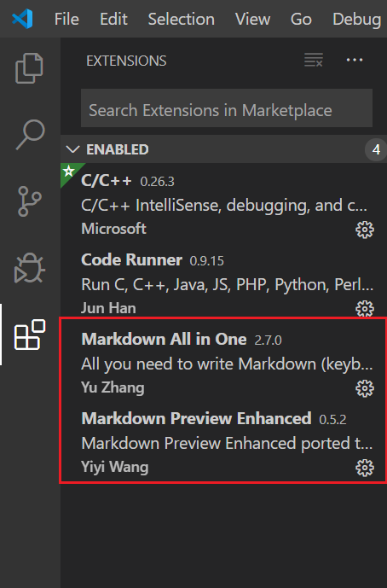This screenshot has height=588, width=387.
Task: Open the File menu
Action: click(66, 19)
